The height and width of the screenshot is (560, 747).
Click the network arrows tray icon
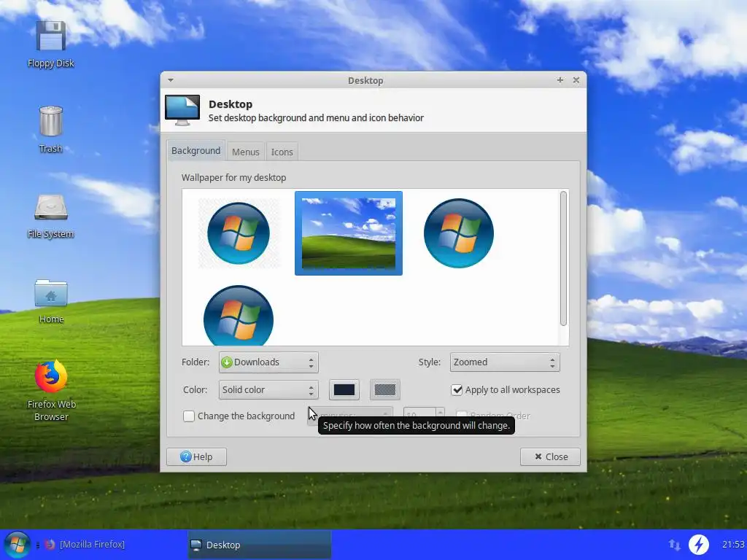(x=675, y=544)
